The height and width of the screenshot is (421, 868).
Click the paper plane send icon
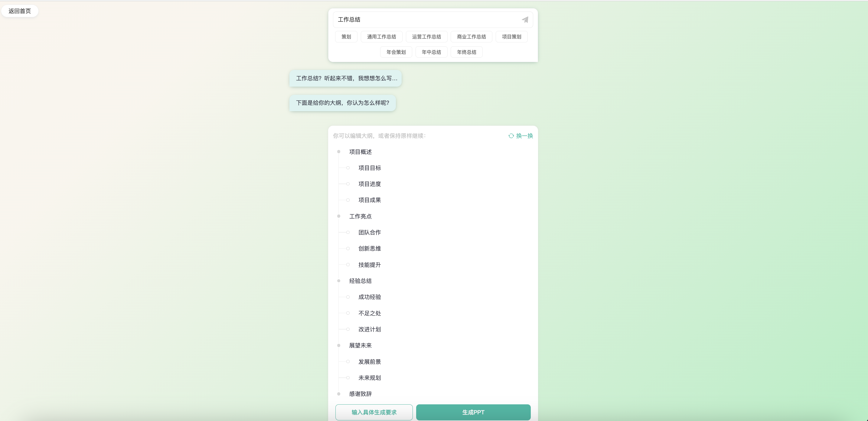coord(525,20)
